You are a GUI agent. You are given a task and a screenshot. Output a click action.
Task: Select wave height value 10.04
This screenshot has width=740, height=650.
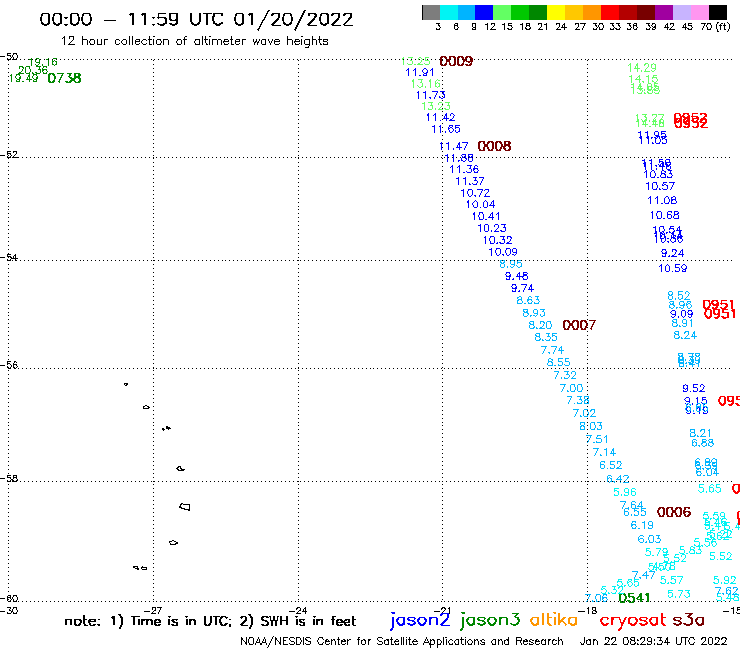(480, 204)
